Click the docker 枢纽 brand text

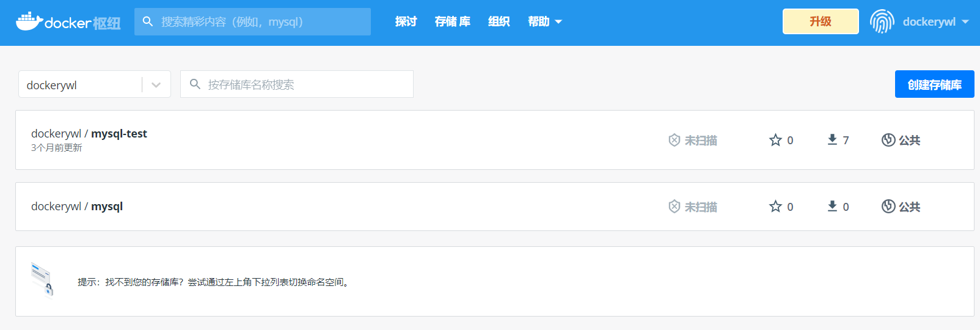pos(82,23)
